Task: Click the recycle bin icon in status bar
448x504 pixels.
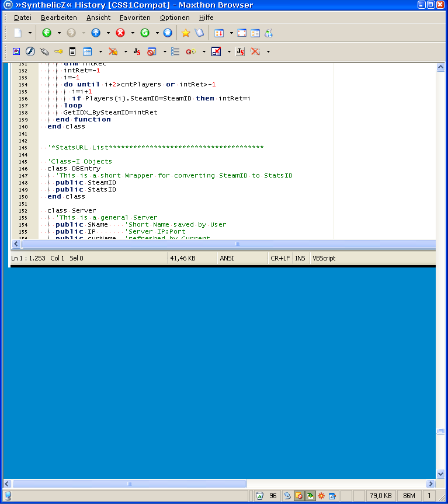Action: click(x=260, y=496)
